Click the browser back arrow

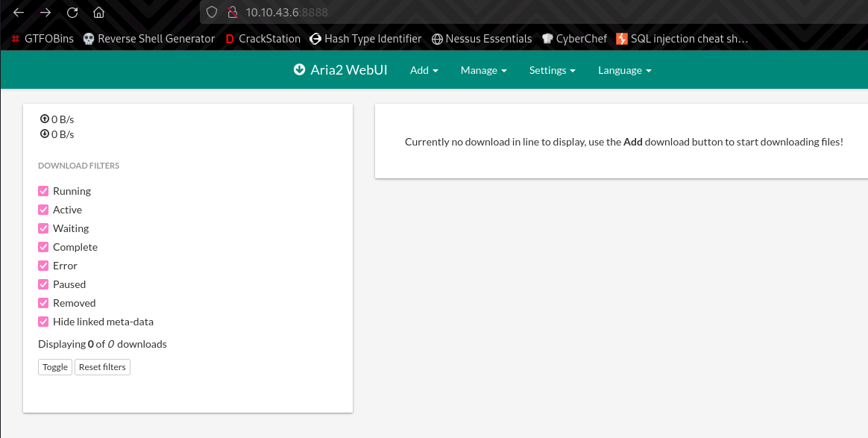[x=19, y=13]
